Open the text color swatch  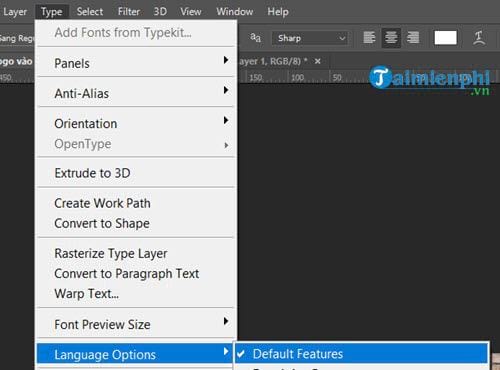(445, 38)
